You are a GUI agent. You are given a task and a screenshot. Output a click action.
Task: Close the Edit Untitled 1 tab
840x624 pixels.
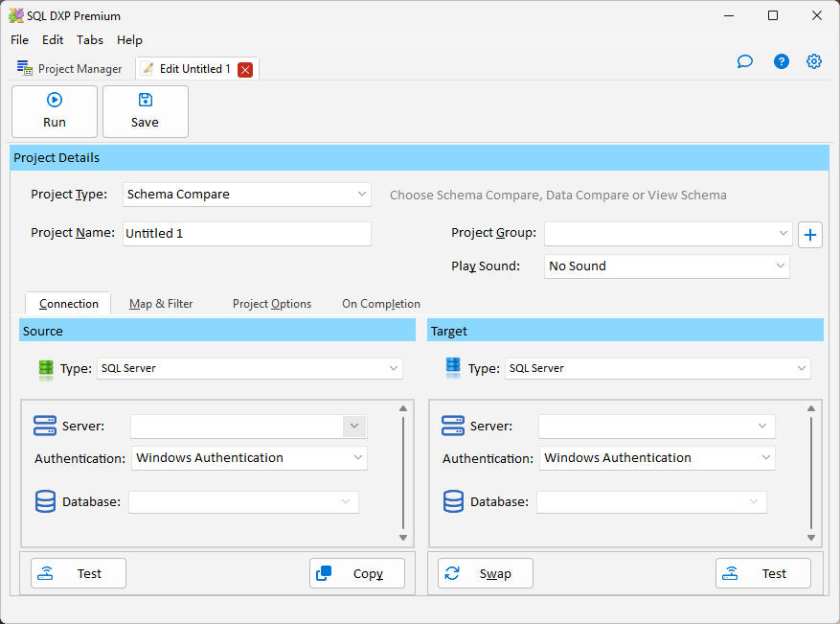[245, 70]
